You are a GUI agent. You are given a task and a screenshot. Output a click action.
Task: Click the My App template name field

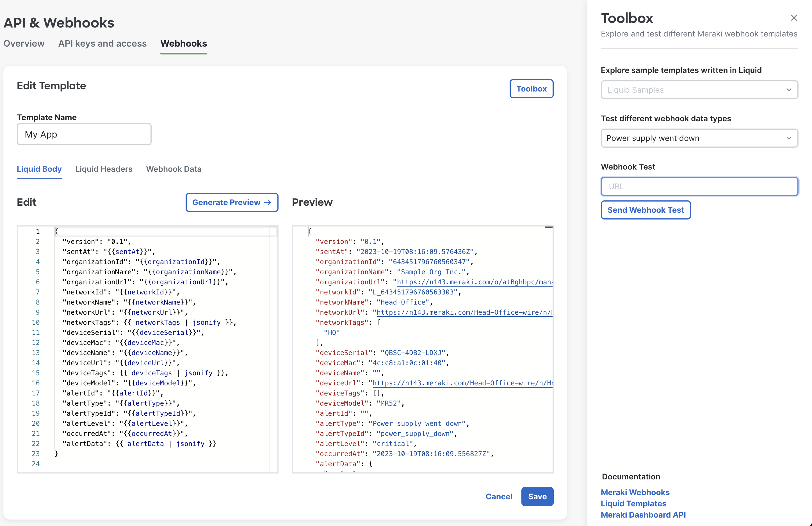84,134
